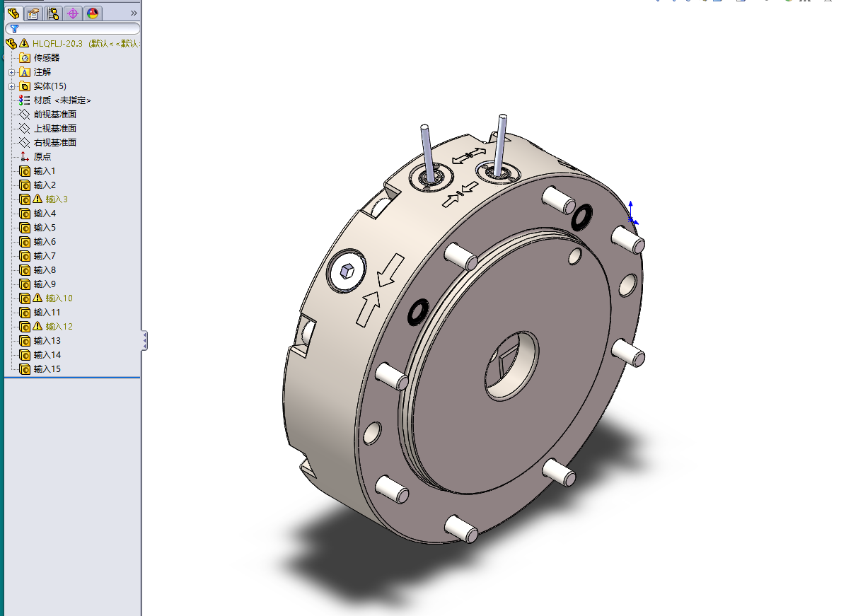This screenshot has height=616, width=846.
Task: Click the sensor folder icon beside 传感器
Action: coord(25,58)
